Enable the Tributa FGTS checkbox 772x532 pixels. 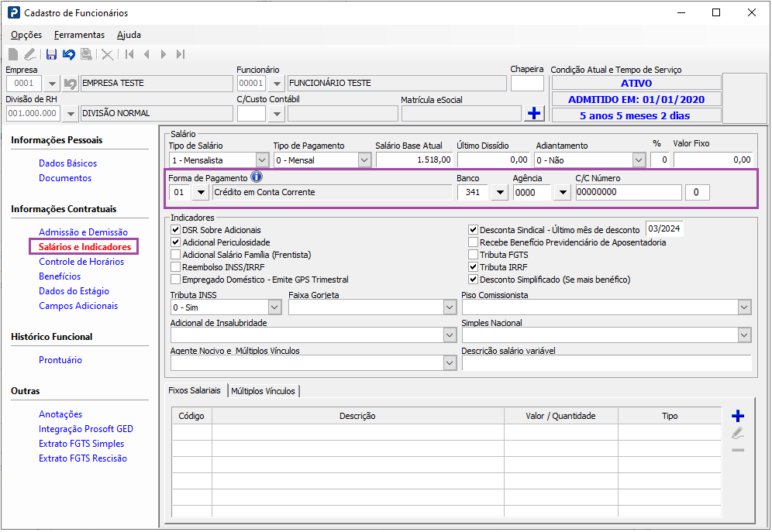474,254
